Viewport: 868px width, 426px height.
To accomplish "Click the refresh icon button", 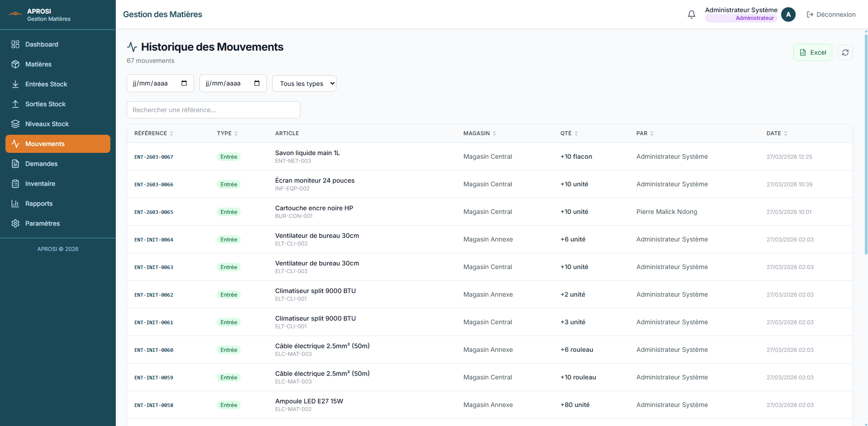I will click(845, 52).
